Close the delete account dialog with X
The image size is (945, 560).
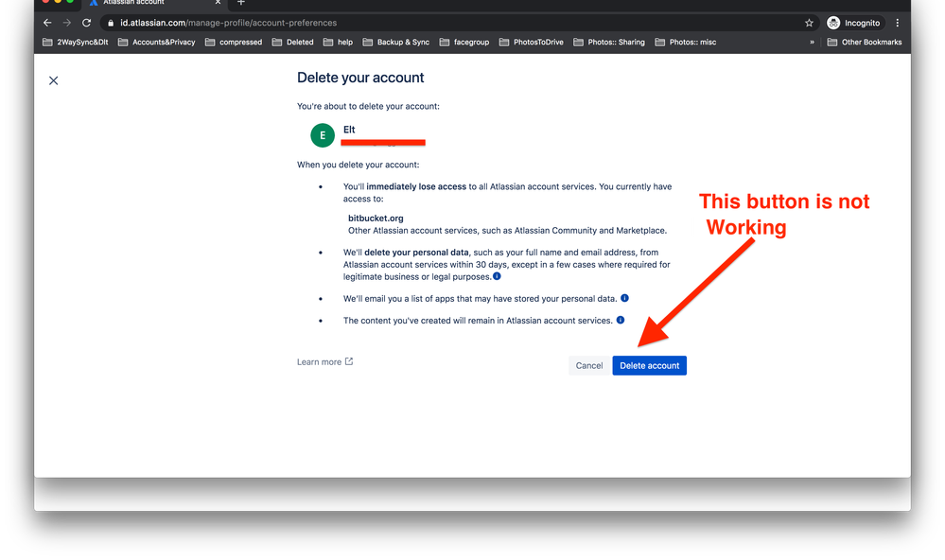click(54, 80)
